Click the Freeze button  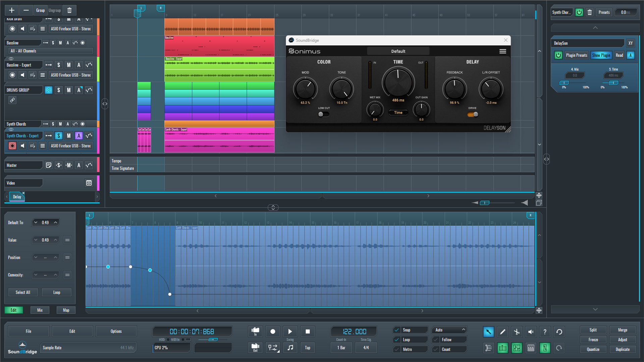pos(593,340)
